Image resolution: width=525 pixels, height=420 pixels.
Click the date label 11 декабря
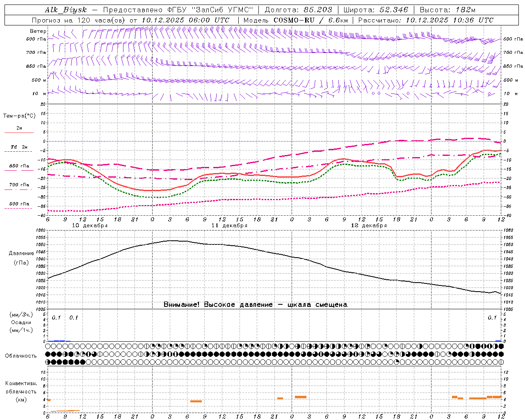(229, 226)
